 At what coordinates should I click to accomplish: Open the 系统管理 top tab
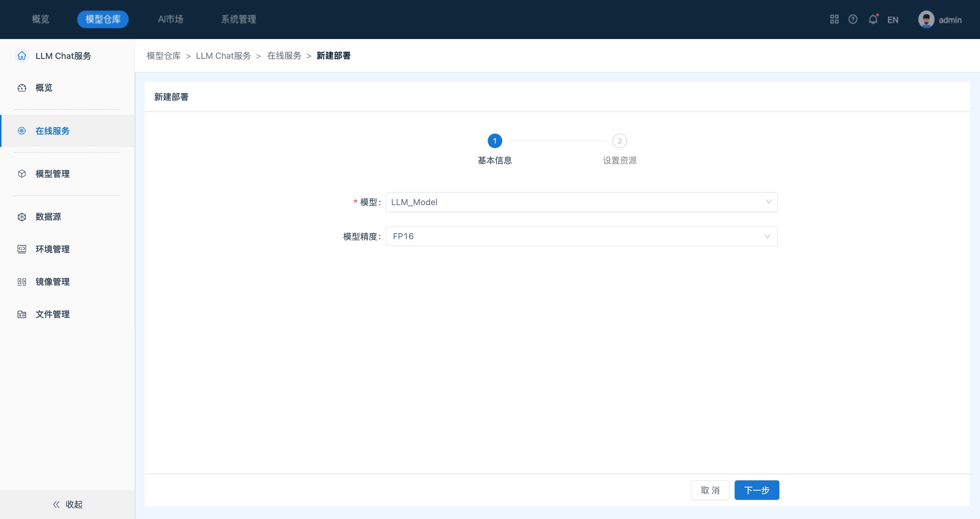[x=238, y=20]
